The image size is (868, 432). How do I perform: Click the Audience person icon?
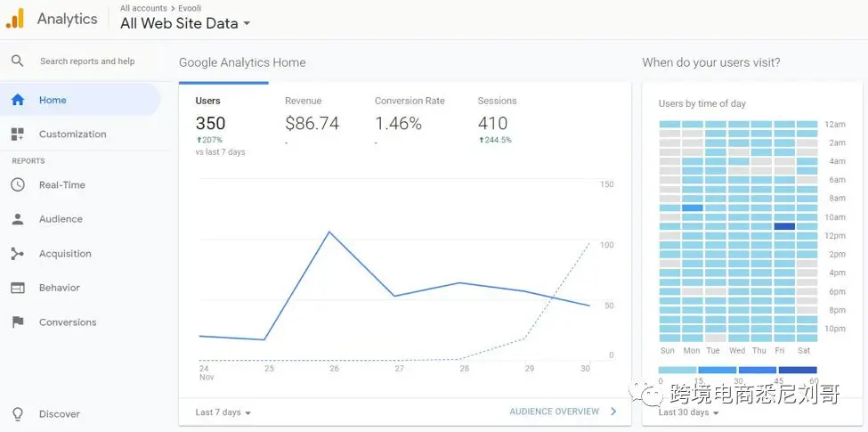tap(18, 219)
